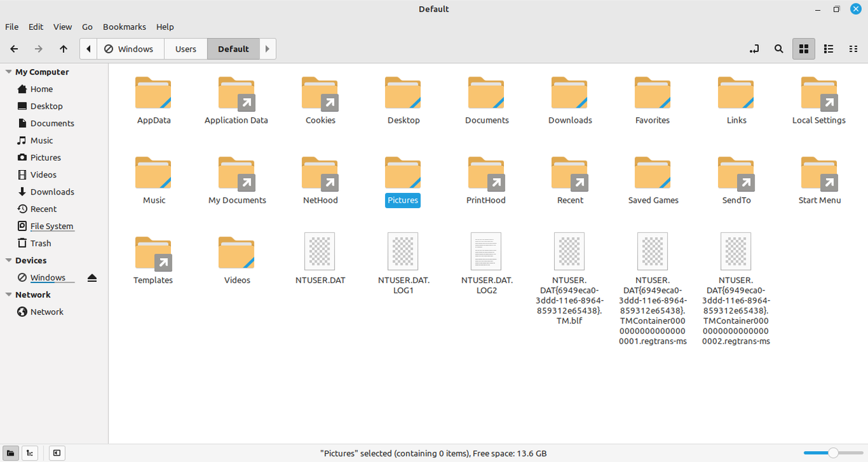The width and height of the screenshot is (868, 462).
Task: Select the Downloads folder in the file view
Action: point(570,100)
